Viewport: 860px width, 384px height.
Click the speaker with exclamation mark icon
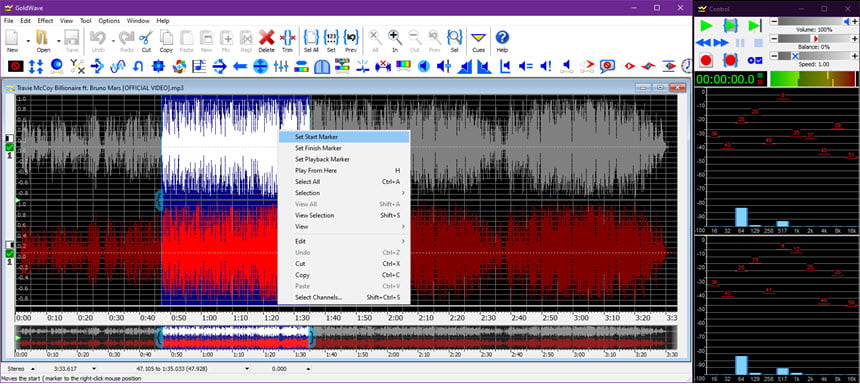point(546,66)
